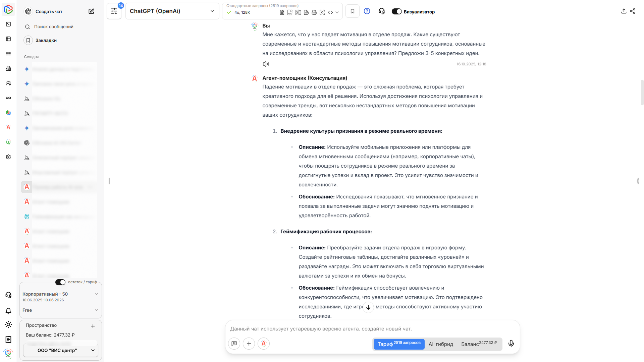
Task: Open the filter panel with 14 badge
Action: (114, 11)
